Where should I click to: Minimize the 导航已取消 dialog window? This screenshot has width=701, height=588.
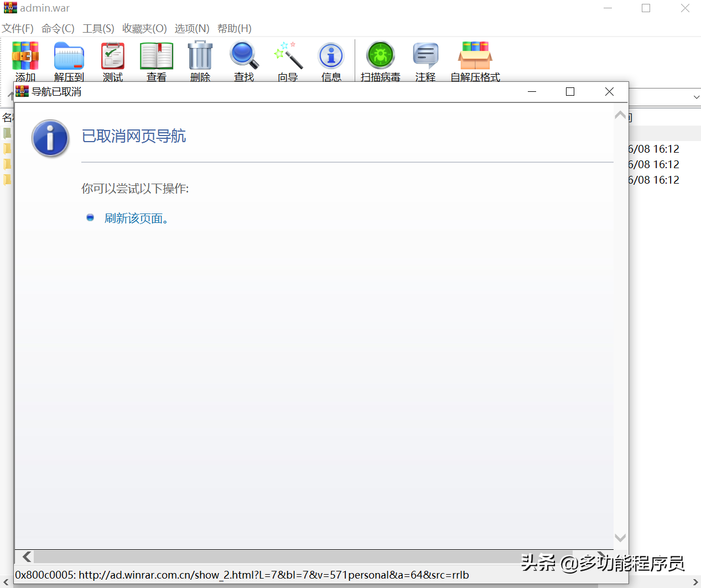532,92
